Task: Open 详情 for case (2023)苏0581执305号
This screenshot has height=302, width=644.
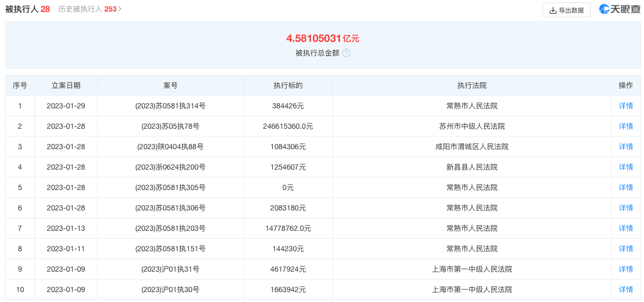Action: click(x=626, y=187)
